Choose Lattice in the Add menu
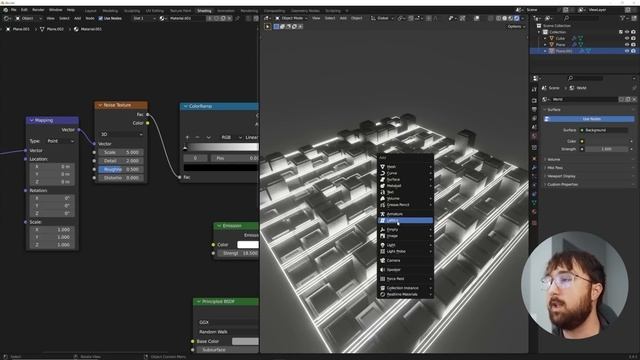Viewport: 640px width, 360px height. (405, 220)
